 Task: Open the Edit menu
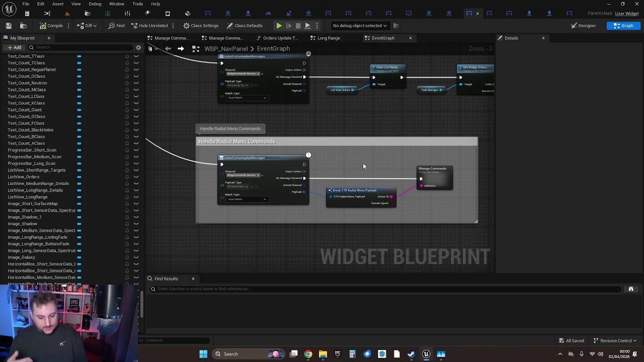pyautogui.click(x=41, y=4)
